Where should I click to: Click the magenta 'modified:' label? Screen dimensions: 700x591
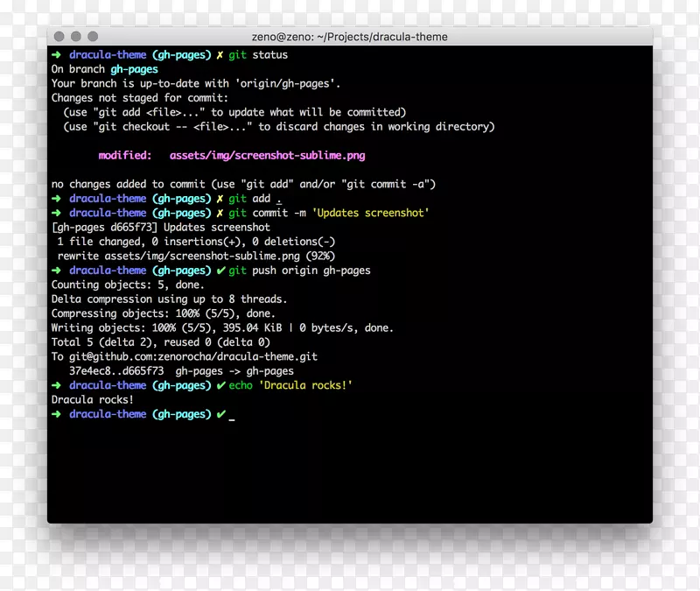coord(124,156)
